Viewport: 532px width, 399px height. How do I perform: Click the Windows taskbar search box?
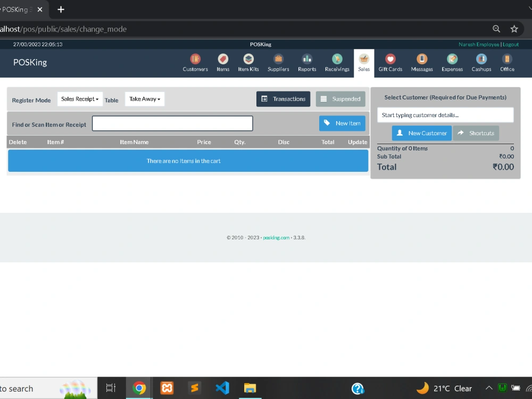coord(47,388)
